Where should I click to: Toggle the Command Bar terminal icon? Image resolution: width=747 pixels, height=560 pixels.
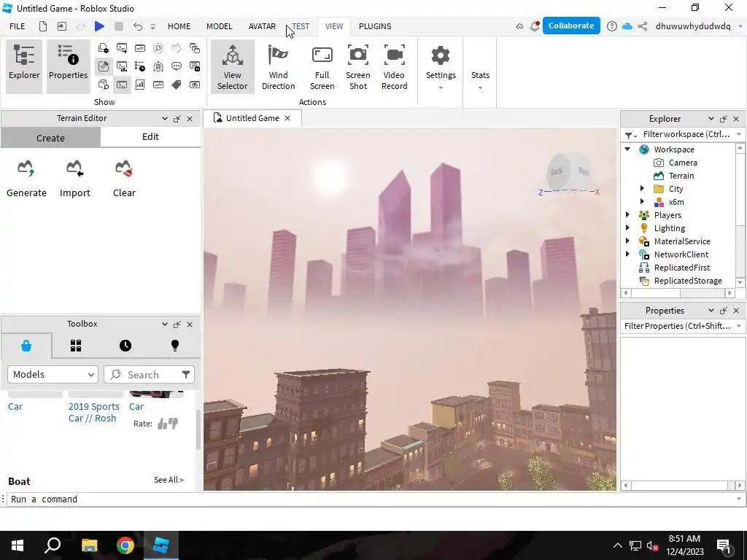(x=122, y=85)
